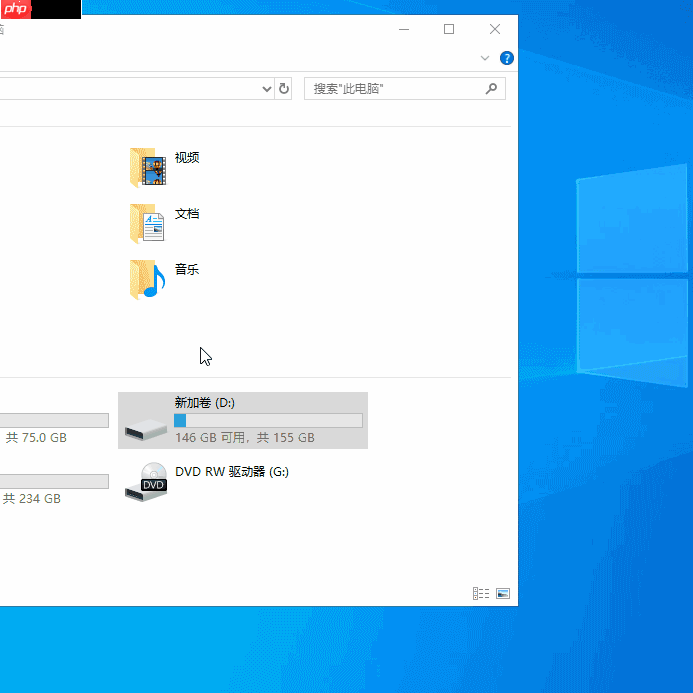The image size is (693, 693).
Task: Click the 文档 label
Action: pyautogui.click(x=187, y=214)
